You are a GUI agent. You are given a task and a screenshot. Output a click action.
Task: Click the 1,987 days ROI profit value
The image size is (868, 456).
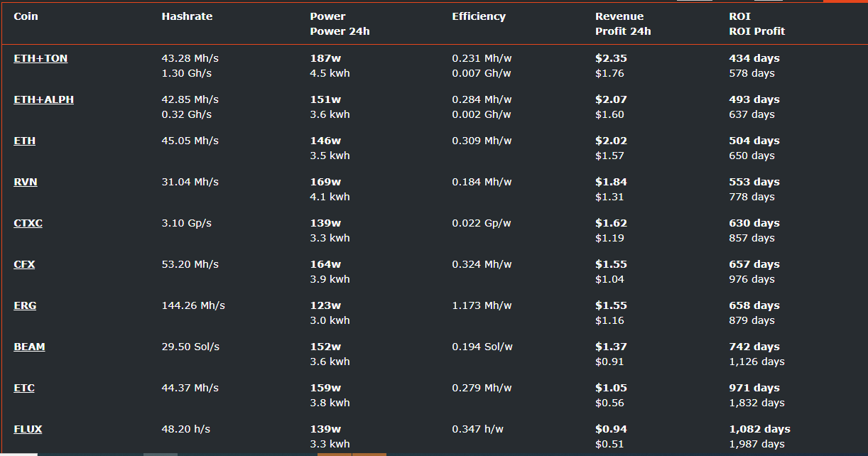click(x=756, y=444)
